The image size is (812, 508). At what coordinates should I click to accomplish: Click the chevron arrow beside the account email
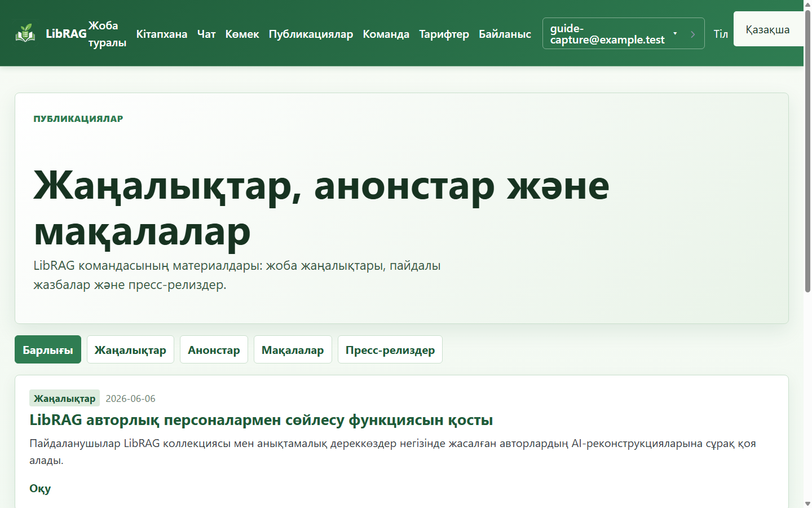click(693, 34)
